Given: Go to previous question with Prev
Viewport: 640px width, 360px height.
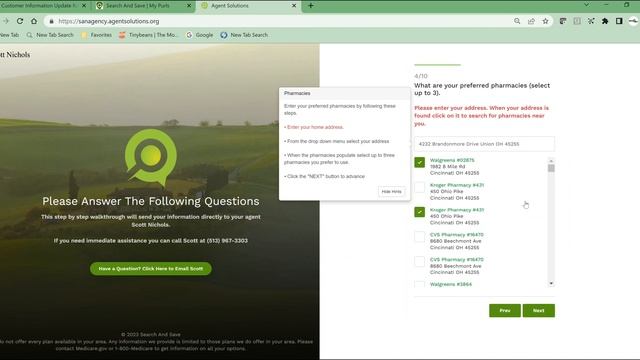Looking at the screenshot, I should [x=505, y=311].
